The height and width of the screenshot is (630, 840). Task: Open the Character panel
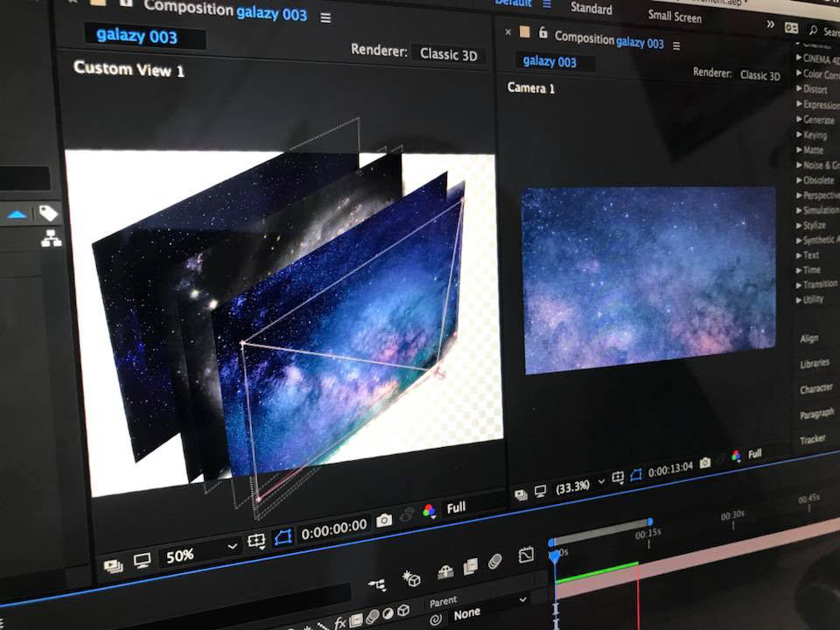click(815, 388)
